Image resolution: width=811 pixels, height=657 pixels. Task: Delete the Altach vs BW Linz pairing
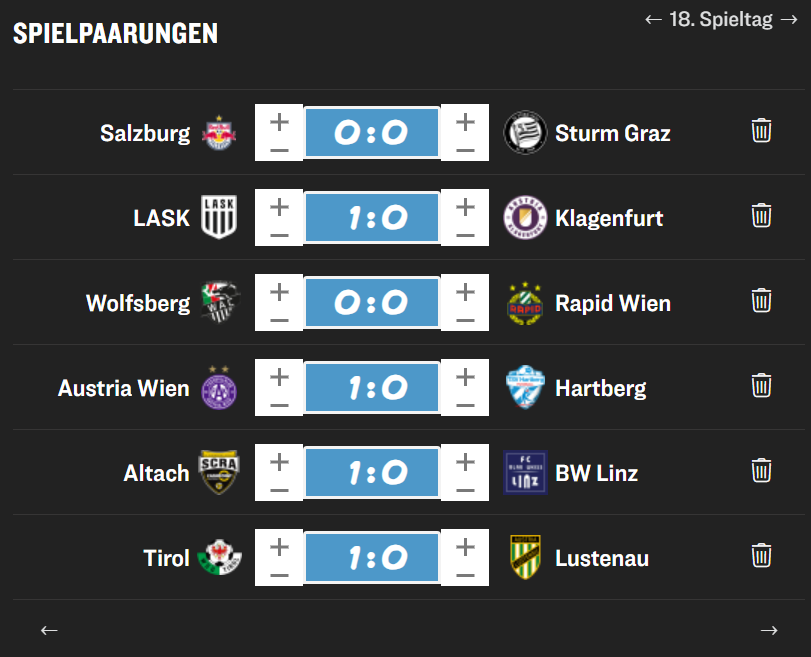(x=761, y=471)
